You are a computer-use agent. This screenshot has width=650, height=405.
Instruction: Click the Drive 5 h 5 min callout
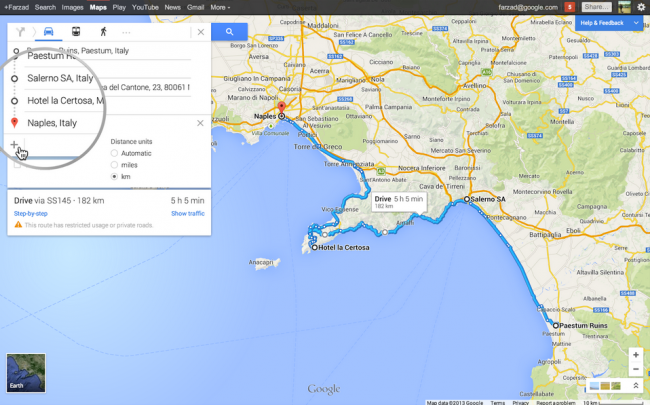[399, 202]
